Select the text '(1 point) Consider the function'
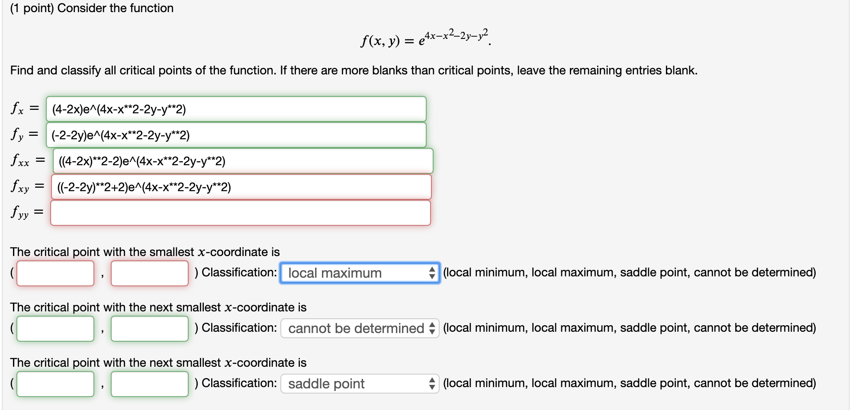This screenshot has height=410, width=868. (91, 8)
